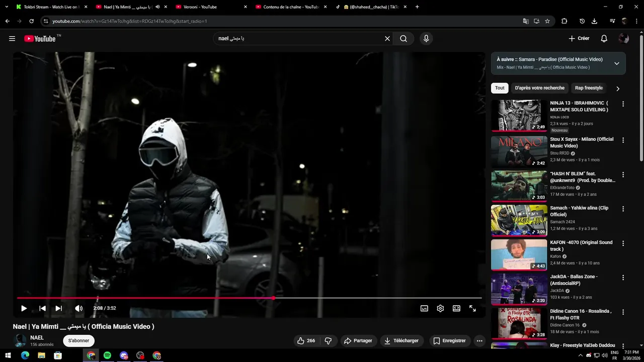Open options for JackDA Ballas Zone
The width and height of the screenshot is (644, 362).
pyautogui.click(x=623, y=278)
